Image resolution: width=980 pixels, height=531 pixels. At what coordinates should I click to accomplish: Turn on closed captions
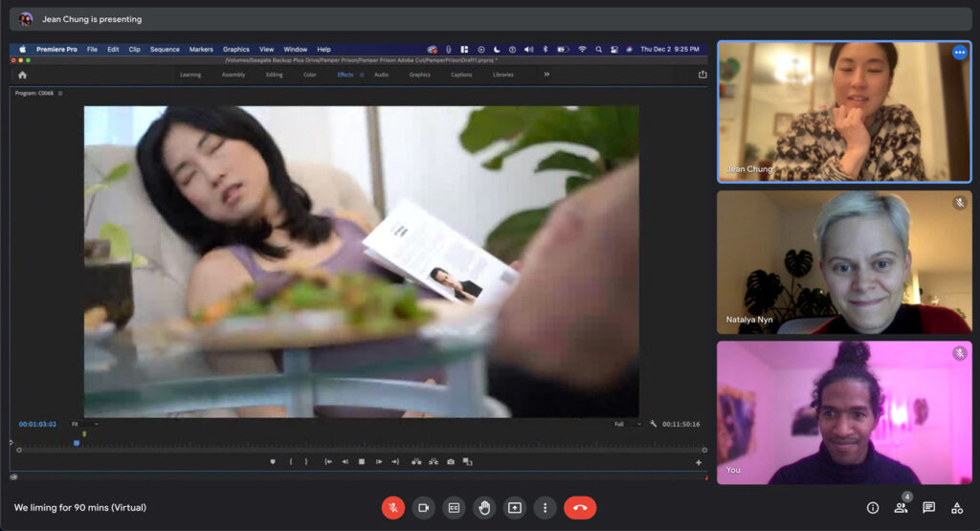(x=454, y=508)
